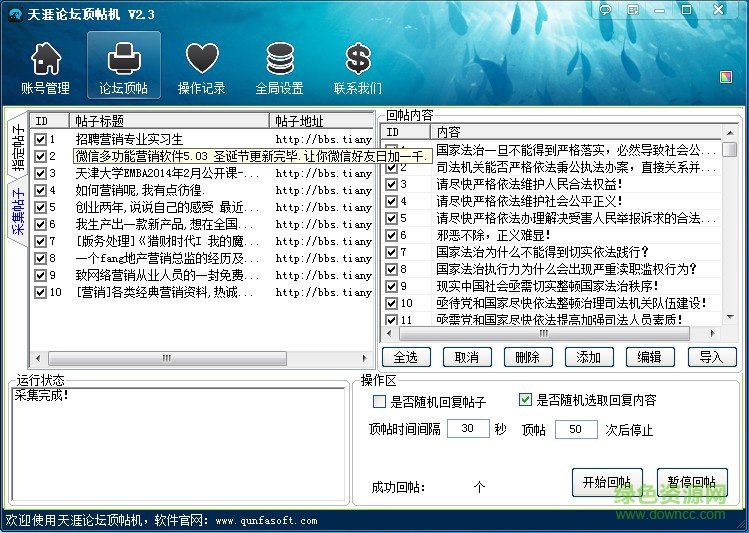This screenshot has height=533, width=749.
Task: Click the 删除 button
Action: tap(528, 357)
